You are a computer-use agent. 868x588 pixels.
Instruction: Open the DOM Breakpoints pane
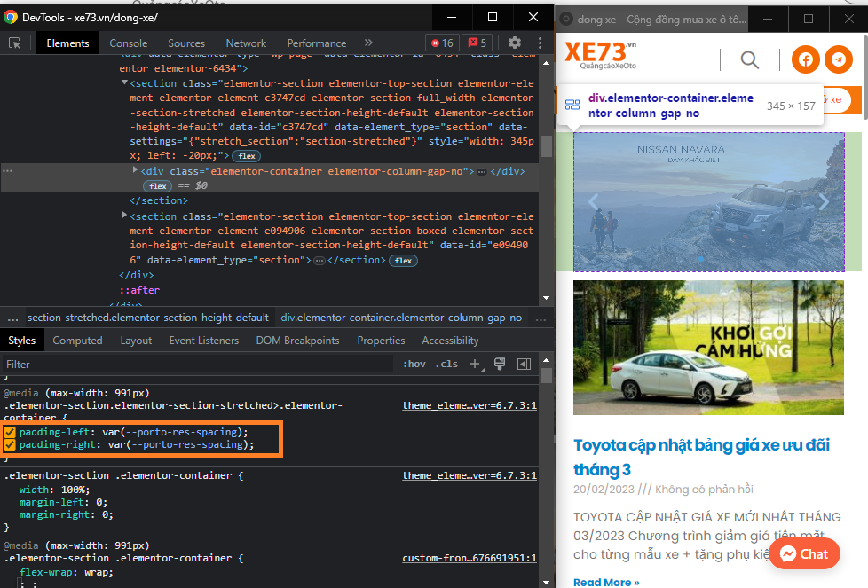tap(297, 341)
